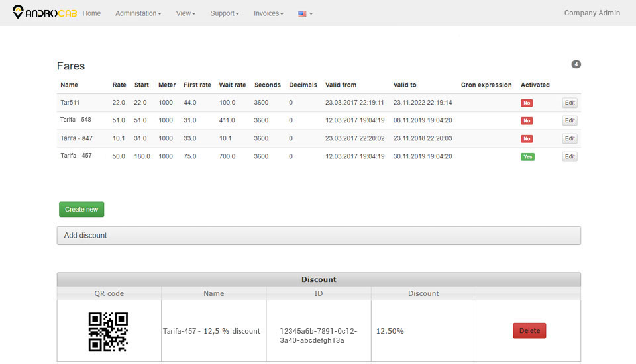Image resolution: width=636 pixels, height=364 pixels.
Task: Toggle Yes activation badge for Tarifa - 457
Action: tap(527, 156)
